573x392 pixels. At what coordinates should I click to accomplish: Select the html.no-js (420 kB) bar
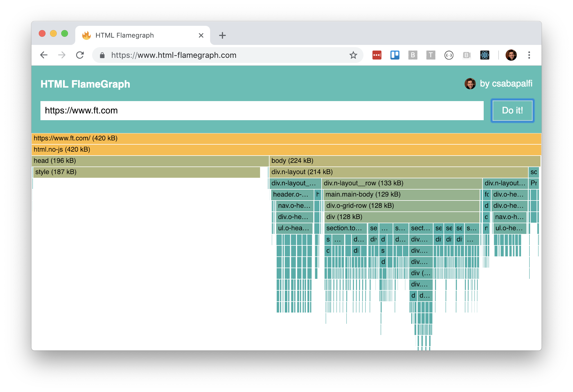tap(286, 150)
